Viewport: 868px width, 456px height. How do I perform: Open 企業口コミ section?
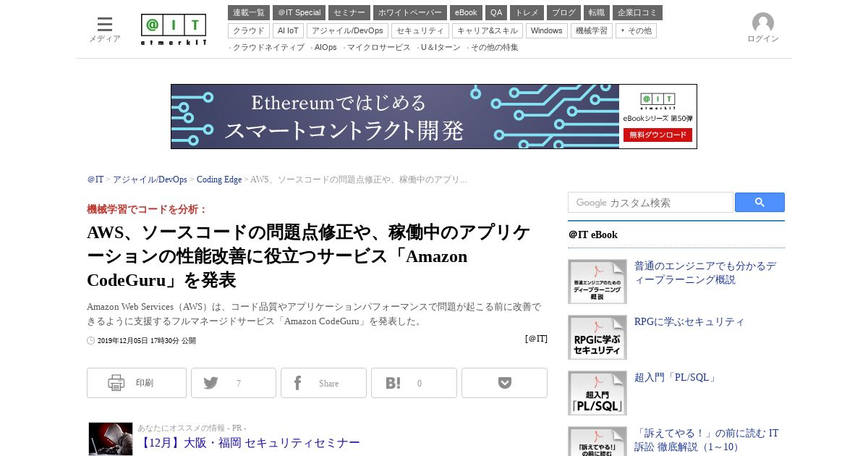coord(637,12)
